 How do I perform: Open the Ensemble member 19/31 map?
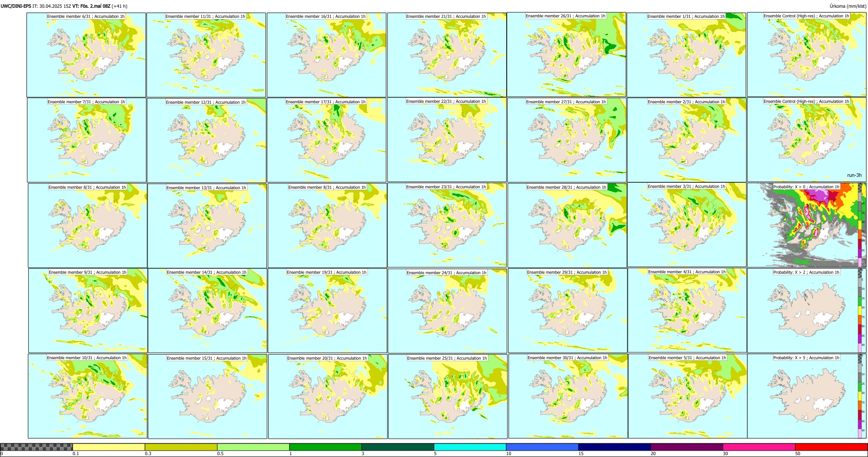point(327,311)
